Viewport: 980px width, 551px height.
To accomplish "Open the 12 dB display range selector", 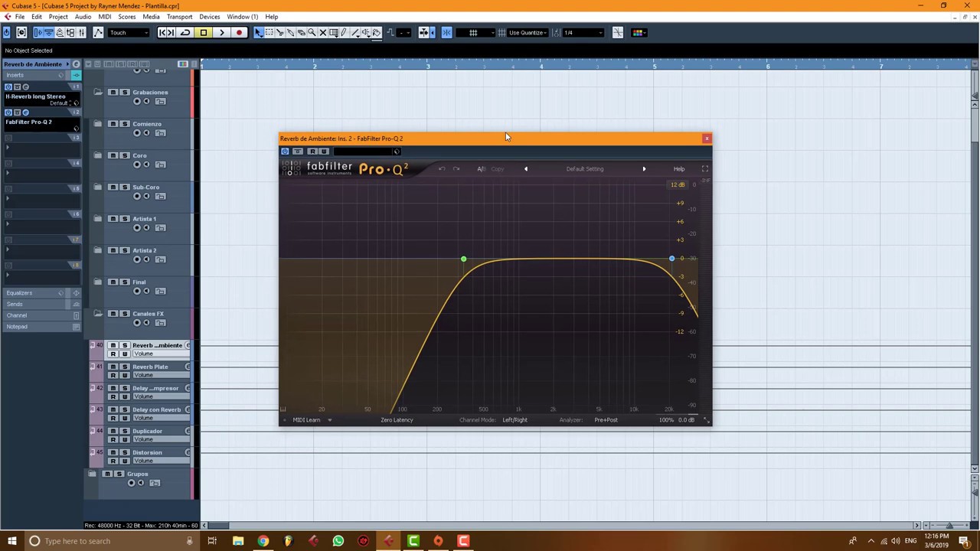I will click(678, 184).
